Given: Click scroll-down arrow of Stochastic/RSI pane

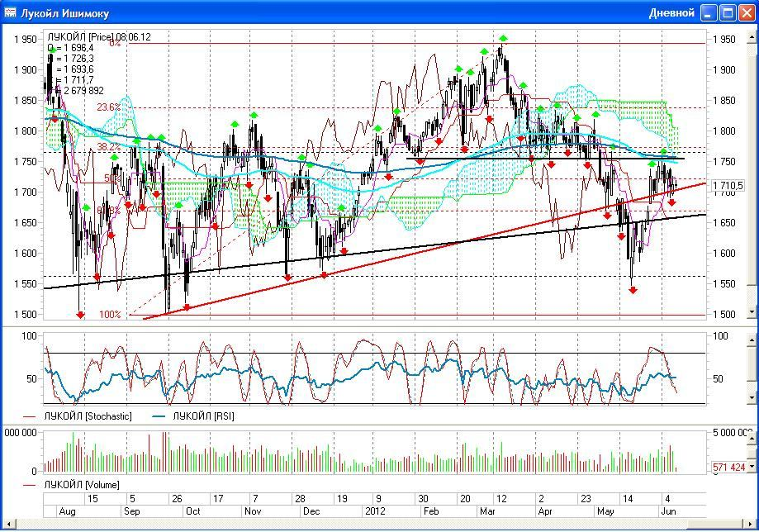Looking at the screenshot, I should pos(752,398).
